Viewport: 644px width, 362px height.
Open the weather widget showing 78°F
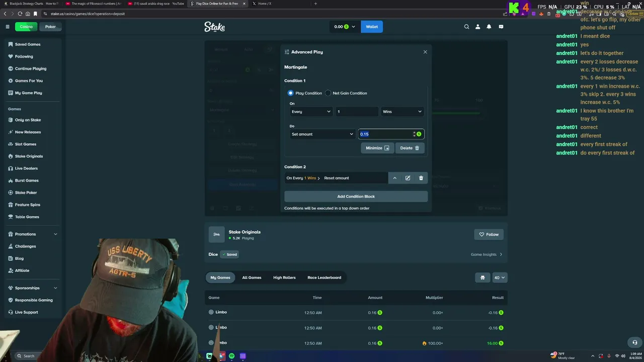(x=563, y=356)
